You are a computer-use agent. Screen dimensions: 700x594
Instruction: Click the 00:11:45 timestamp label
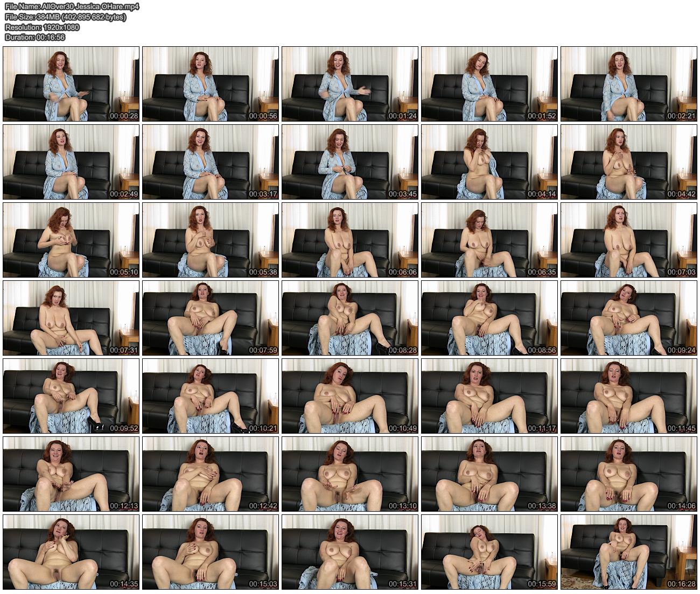click(682, 428)
